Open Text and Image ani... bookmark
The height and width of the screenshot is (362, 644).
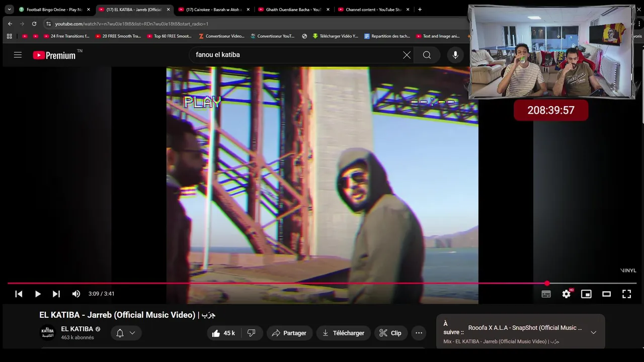coord(438,36)
